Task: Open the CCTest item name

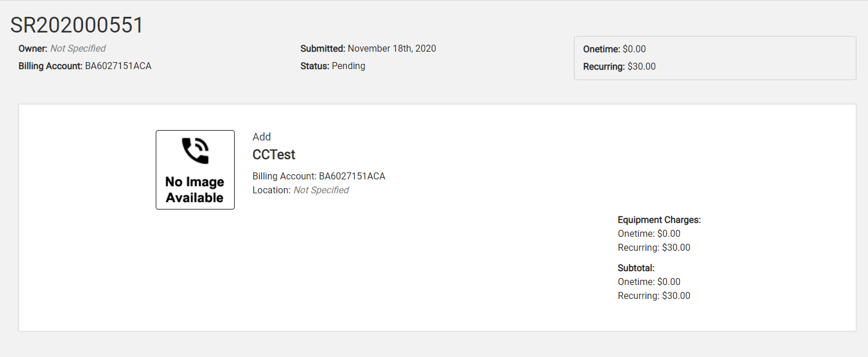Action: (x=274, y=155)
